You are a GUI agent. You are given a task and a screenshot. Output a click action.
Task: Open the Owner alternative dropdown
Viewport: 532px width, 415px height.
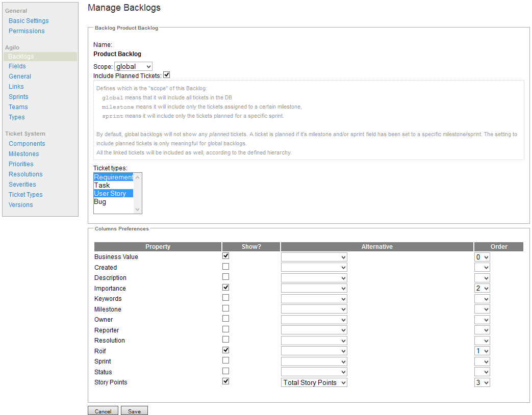pos(314,320)
